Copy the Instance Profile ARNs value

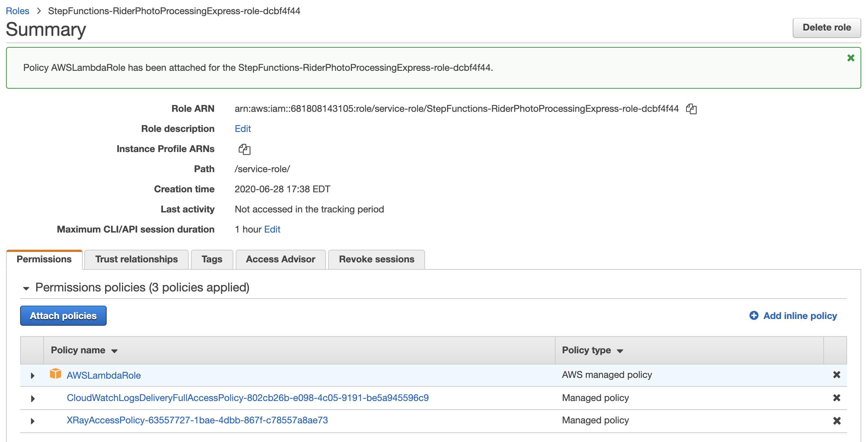point(244,149)
